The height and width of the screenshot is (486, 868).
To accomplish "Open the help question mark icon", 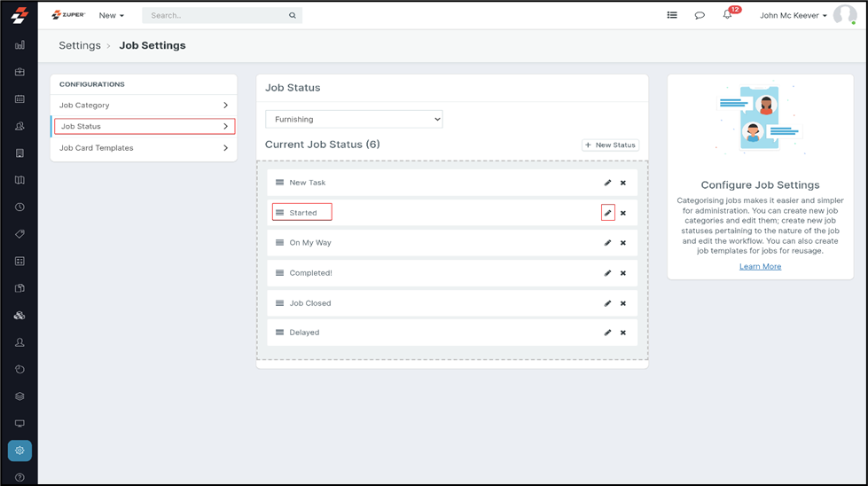I will [x=20, y=477].
